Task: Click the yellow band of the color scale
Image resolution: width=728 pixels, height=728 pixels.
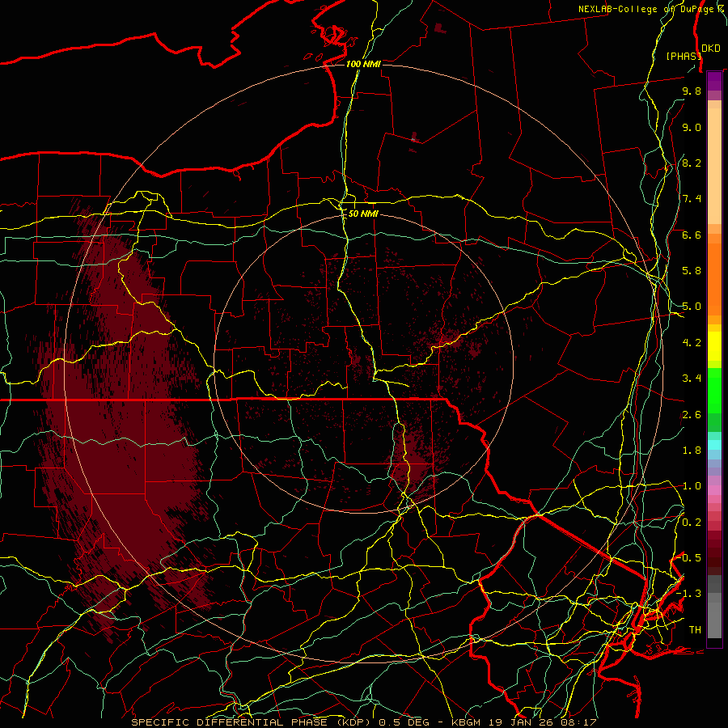Action: coord(714,346)
